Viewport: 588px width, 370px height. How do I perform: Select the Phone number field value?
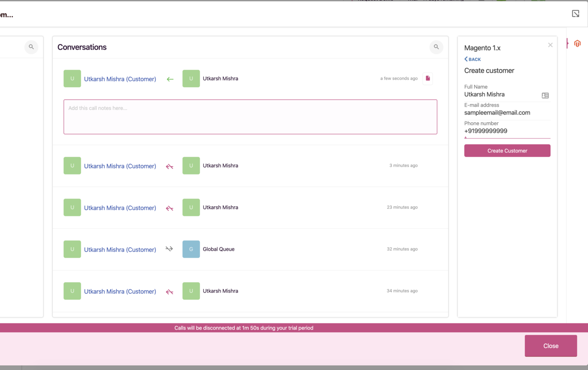[486, 131]
